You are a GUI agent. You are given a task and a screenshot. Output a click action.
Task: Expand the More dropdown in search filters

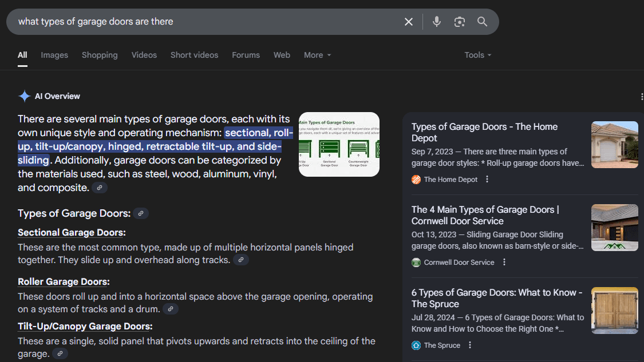pos(317,55)
